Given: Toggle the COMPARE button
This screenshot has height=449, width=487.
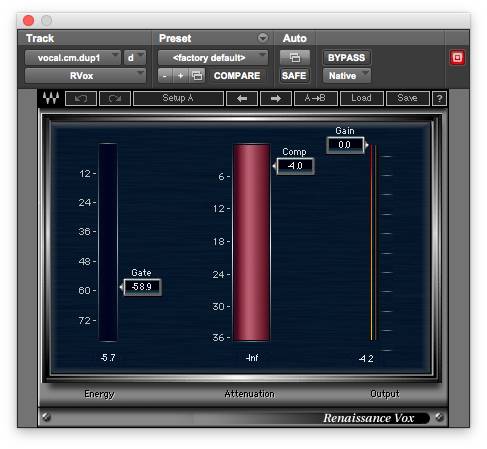Looking at the screenshot, I should click(x=237, y=76).
